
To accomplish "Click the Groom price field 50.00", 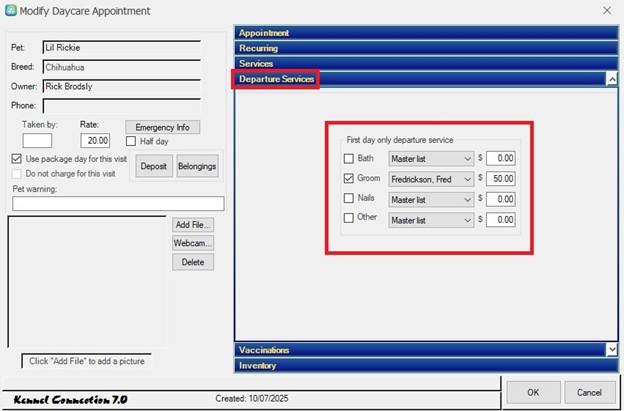I will click(x=501, y=179).
